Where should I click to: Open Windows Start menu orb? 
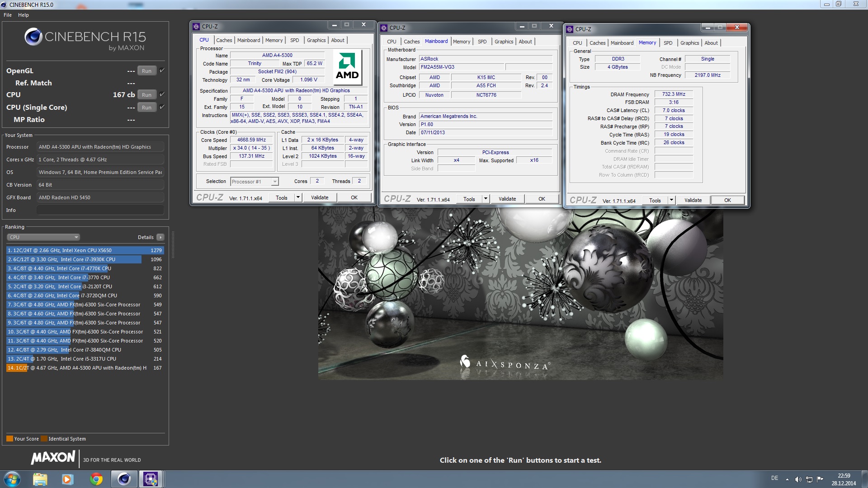point(12,479)
